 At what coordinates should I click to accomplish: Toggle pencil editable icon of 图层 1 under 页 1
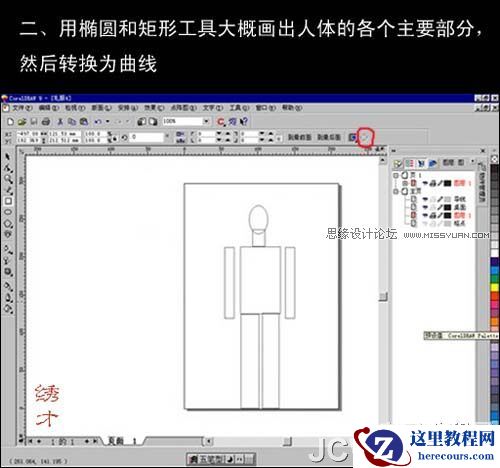[x=439, y=183]
